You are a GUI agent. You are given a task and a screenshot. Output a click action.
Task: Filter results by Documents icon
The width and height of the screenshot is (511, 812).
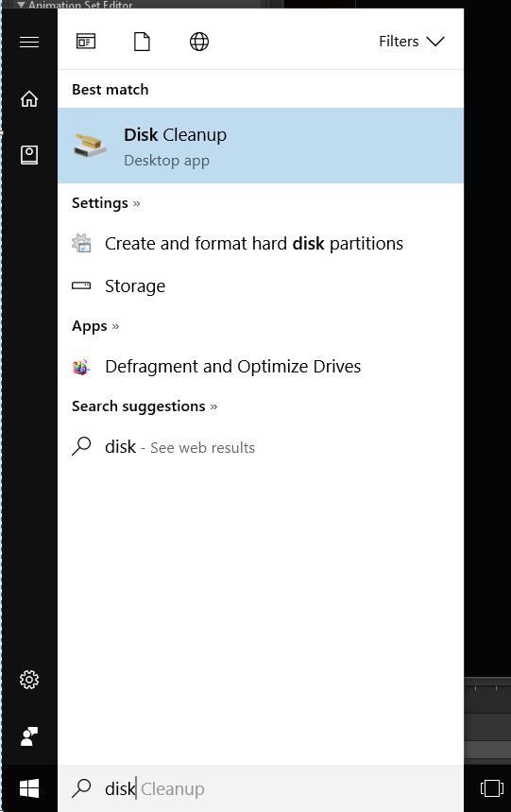coord(142,42)
